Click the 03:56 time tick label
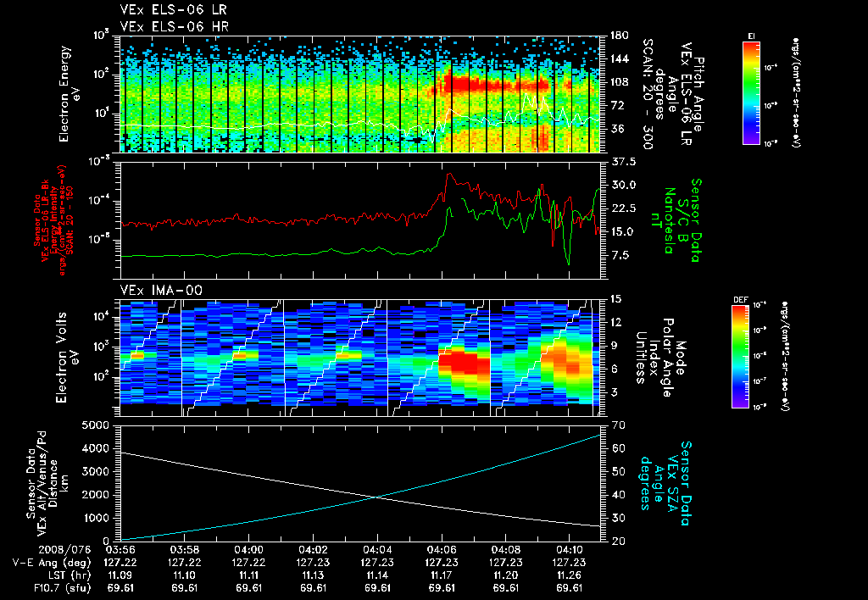 tap(120, 550)
